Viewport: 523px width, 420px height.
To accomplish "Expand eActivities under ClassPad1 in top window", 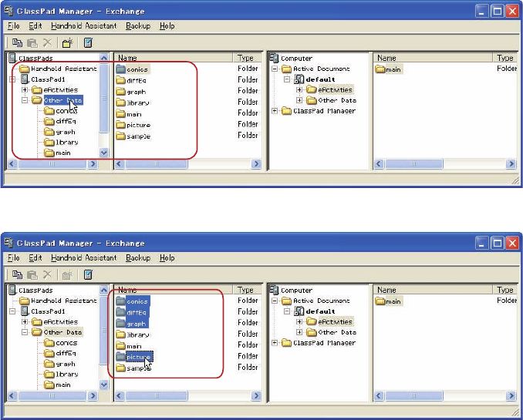I will [x=25, y=90].
